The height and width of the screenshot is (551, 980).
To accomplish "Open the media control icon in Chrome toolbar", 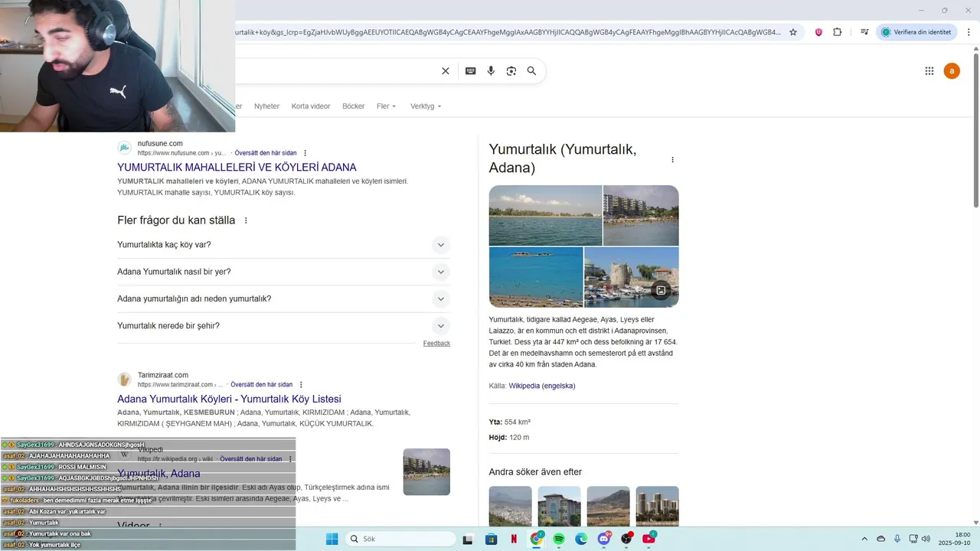I will pyautogui.click(x=864, y=32).
